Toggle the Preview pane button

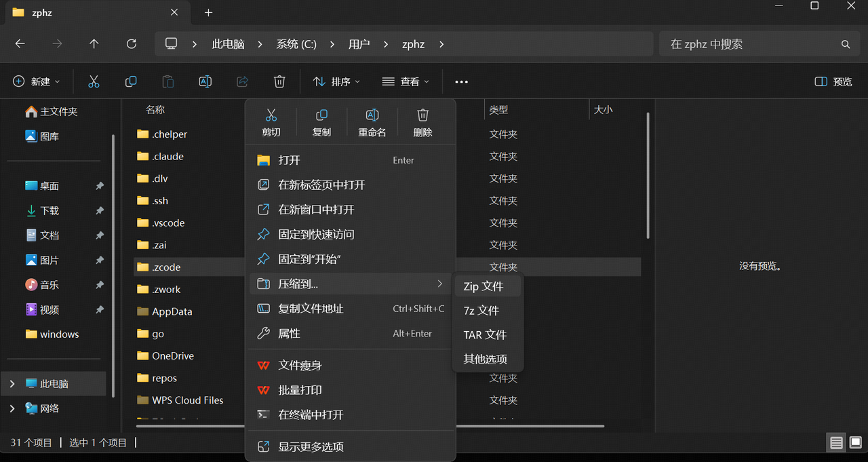coord(833,81)
